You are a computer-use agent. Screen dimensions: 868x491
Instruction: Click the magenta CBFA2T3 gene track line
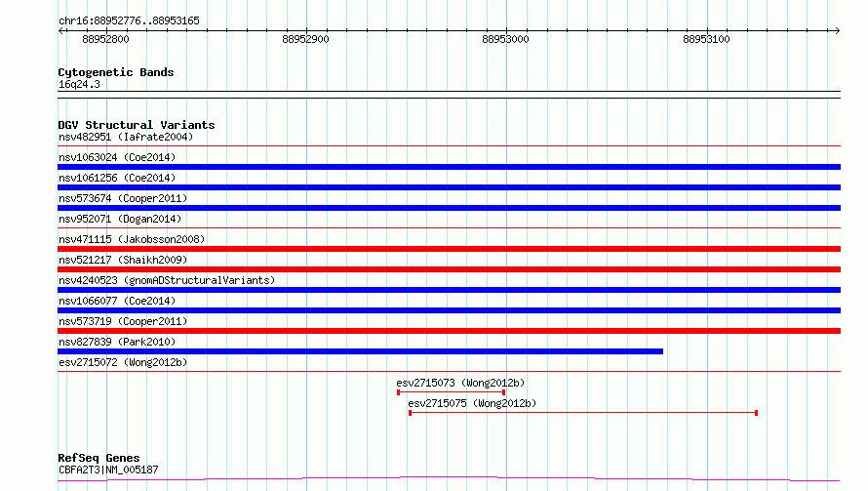(449, 479)
